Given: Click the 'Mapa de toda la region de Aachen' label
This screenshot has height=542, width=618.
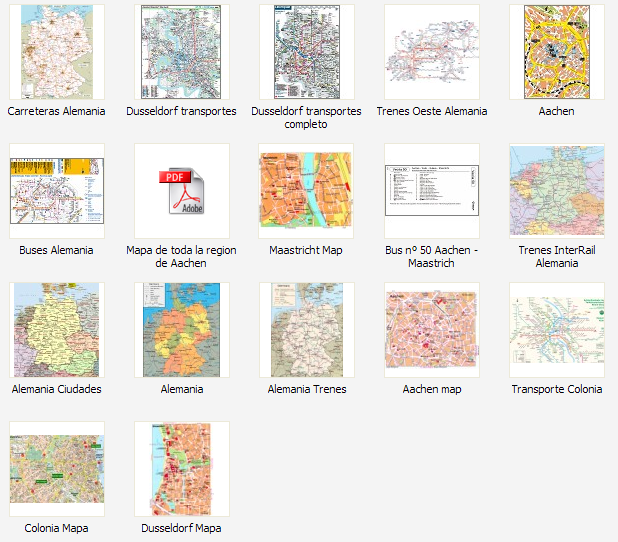Looking at the screenshot, I should 181,257.
